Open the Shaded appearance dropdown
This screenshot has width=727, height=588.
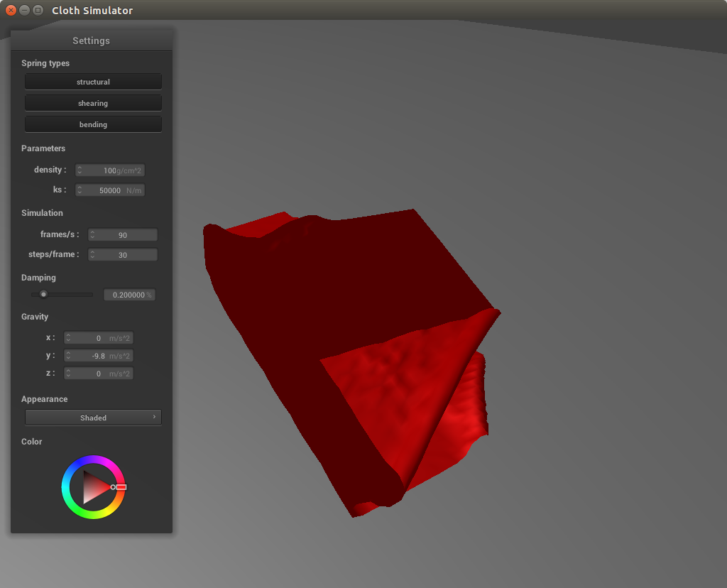93,418
